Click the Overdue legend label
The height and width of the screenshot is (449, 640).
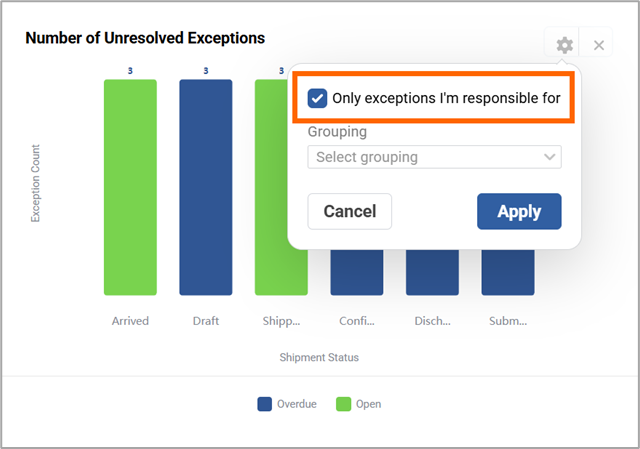tap(297, 404)
